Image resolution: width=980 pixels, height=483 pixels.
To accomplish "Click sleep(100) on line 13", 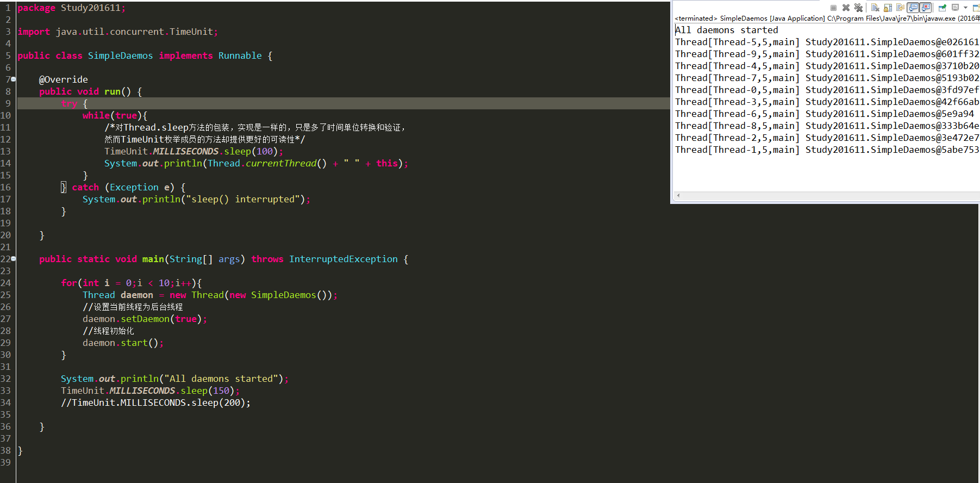I will click(251, 151).
